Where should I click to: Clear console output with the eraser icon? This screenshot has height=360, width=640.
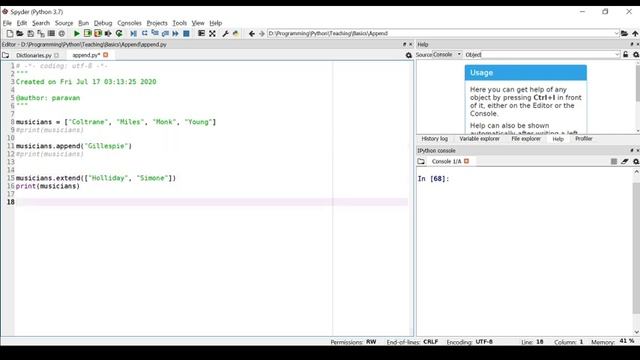click(x=625, y=162)
